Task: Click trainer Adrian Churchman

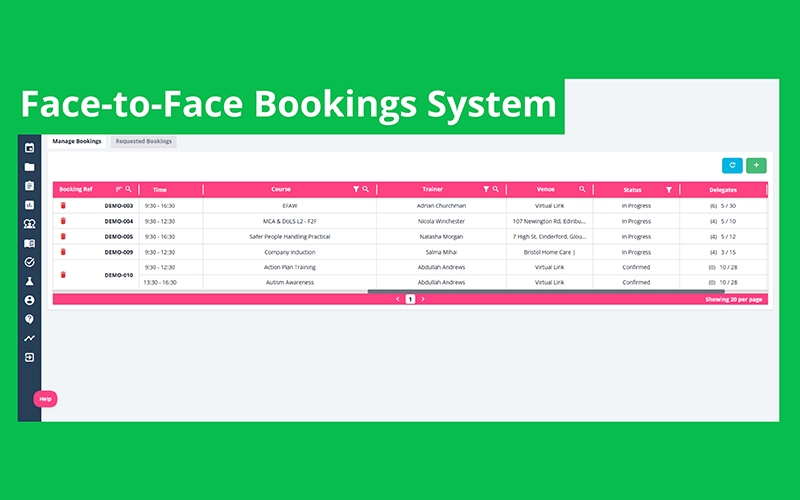Action: coord(441,206)
